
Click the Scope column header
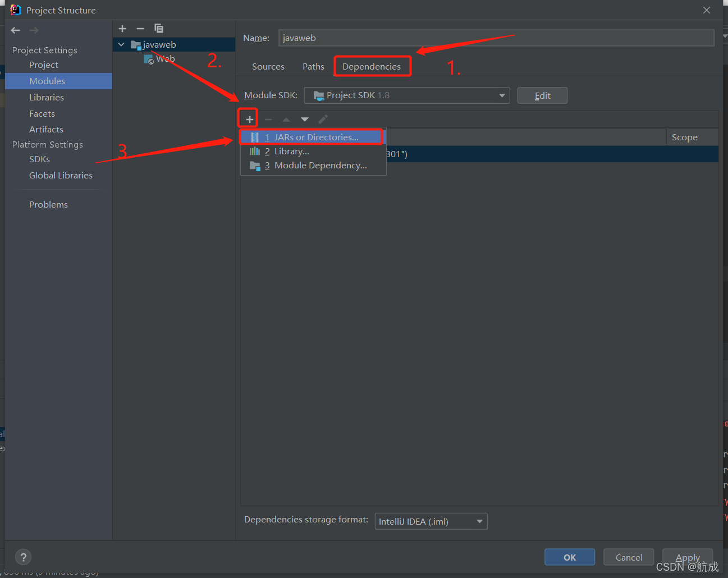point(692,137)
